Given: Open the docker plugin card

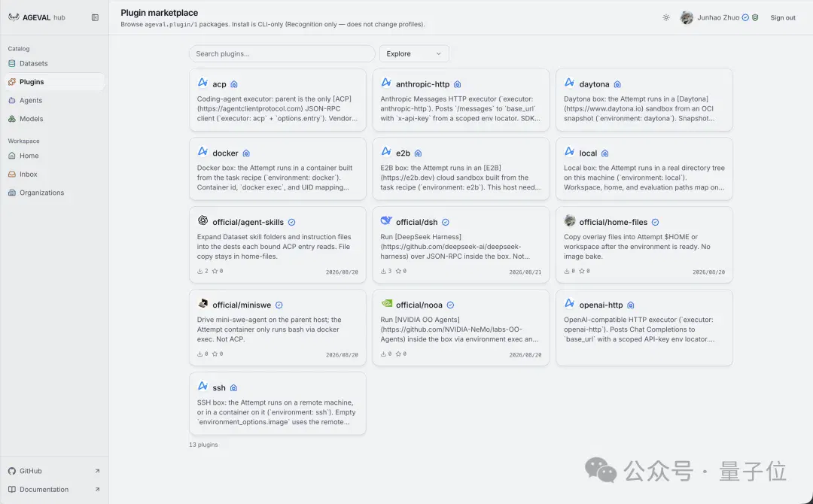Looking at the screenshot, I should pos(277,169).
